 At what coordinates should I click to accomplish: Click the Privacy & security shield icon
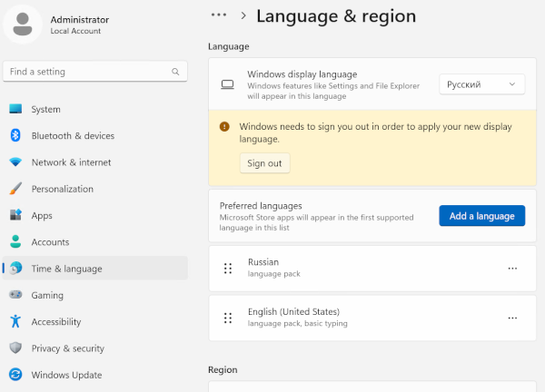15,348
